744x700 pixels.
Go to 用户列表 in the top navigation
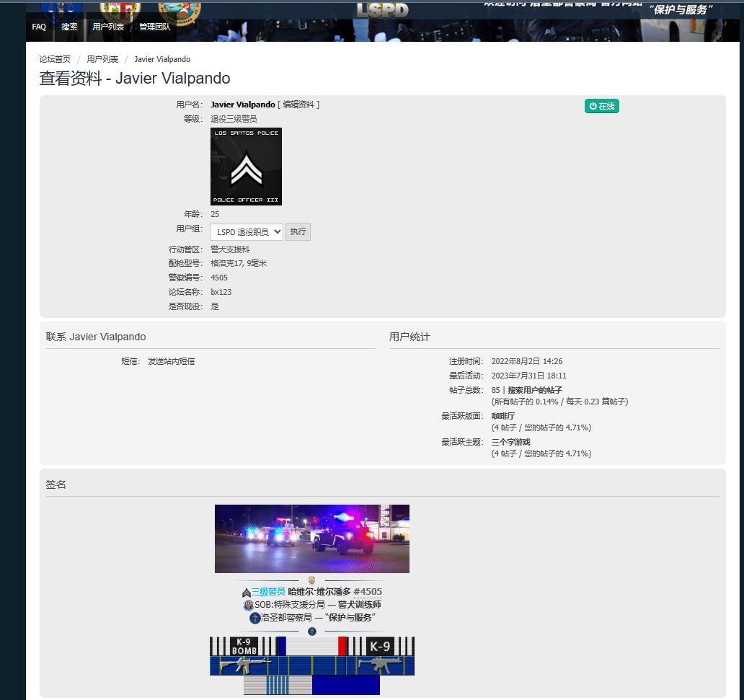[108, 27]
